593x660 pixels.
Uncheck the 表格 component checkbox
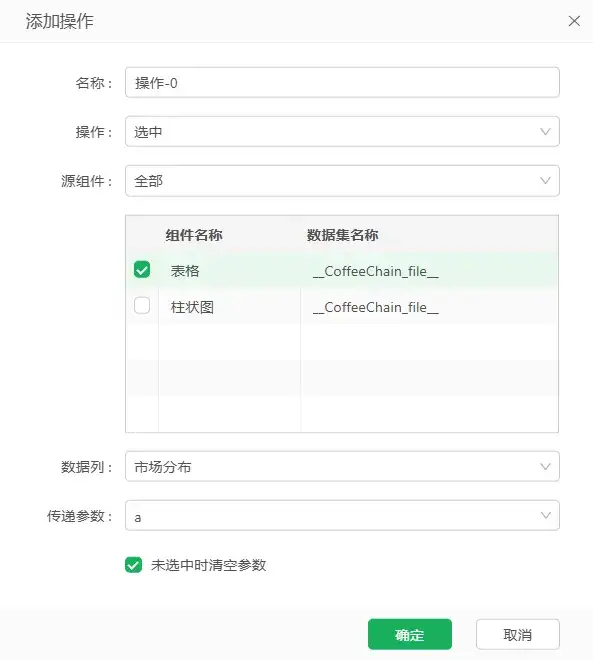pos(142,270)
